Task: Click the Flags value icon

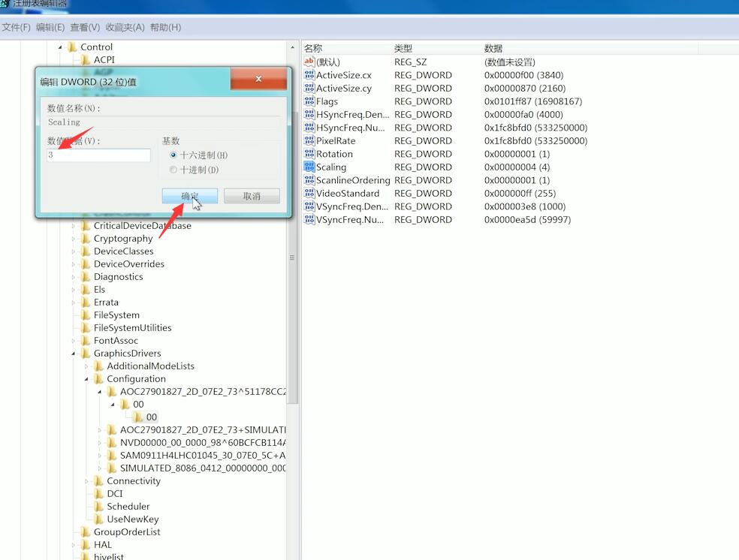Action: 309,101
